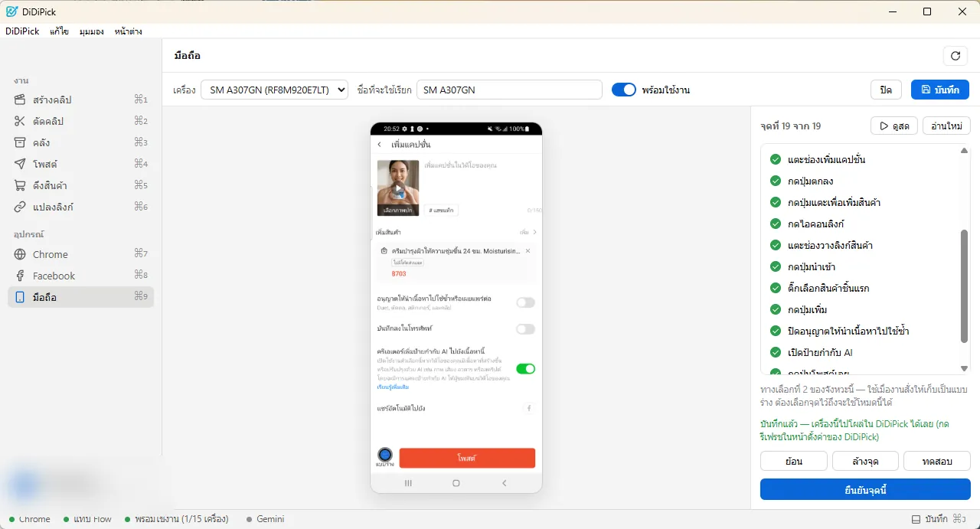Click the steps list scrollbar thumb
The image size is (980, 529).
pos(965,285)
